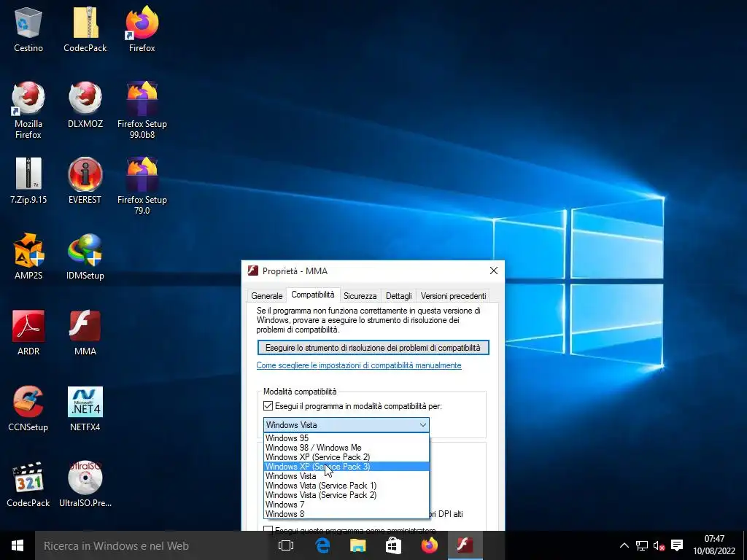Click the muted volume tray icon
The image size is (747, 560).
(659, 545)
